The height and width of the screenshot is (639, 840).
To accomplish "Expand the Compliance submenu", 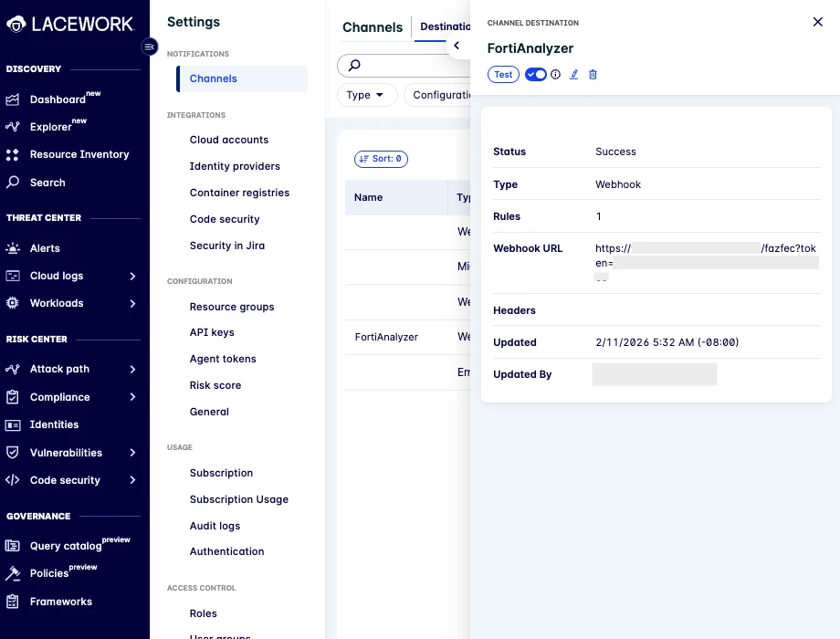I will click(132, 397).
